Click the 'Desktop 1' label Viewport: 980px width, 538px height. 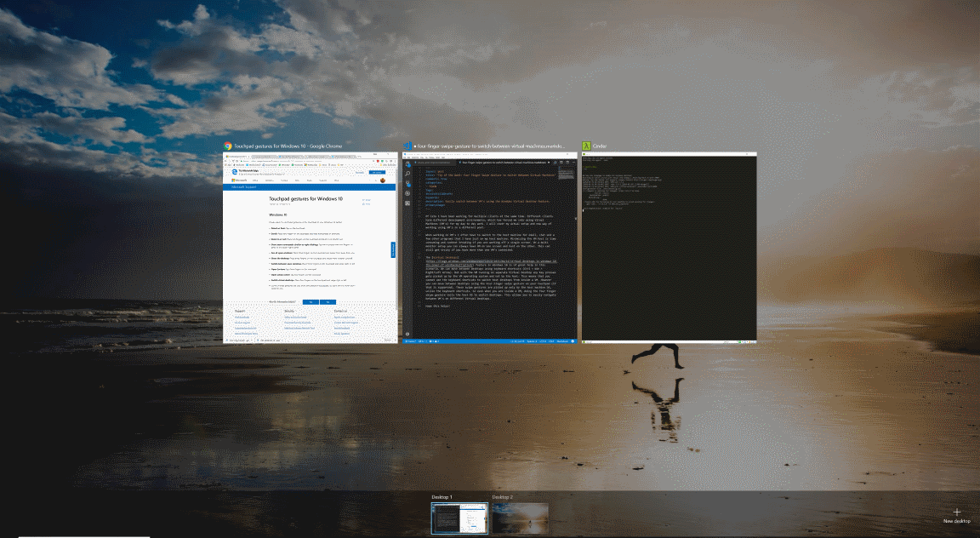pos(442,497)
